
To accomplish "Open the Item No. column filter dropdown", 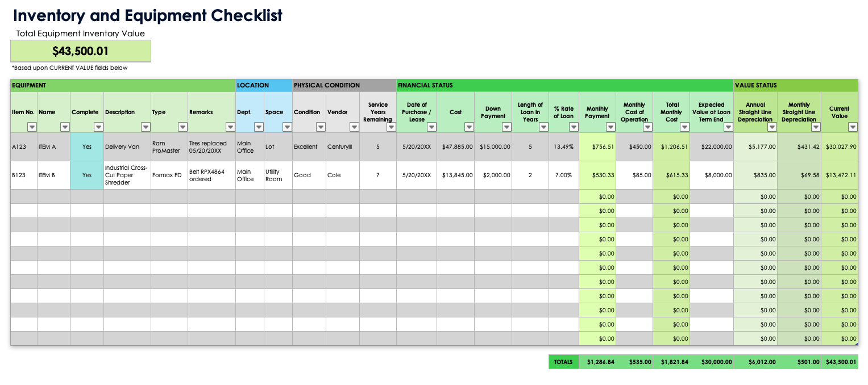I will 32,127.
